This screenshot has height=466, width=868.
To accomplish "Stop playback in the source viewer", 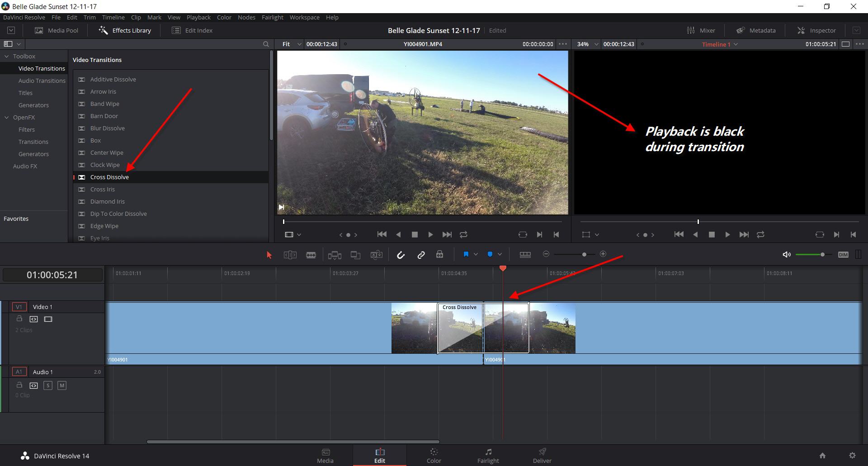I will [x=415, y=234].
